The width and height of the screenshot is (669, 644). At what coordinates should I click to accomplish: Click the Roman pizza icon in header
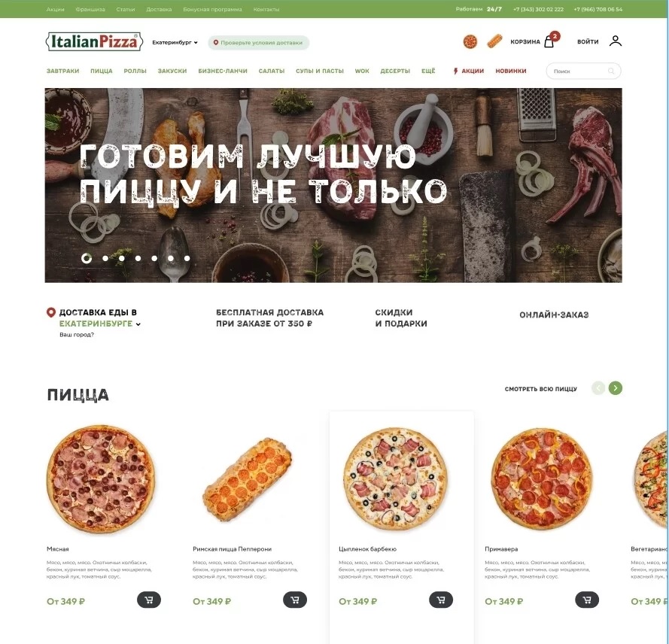494,42
